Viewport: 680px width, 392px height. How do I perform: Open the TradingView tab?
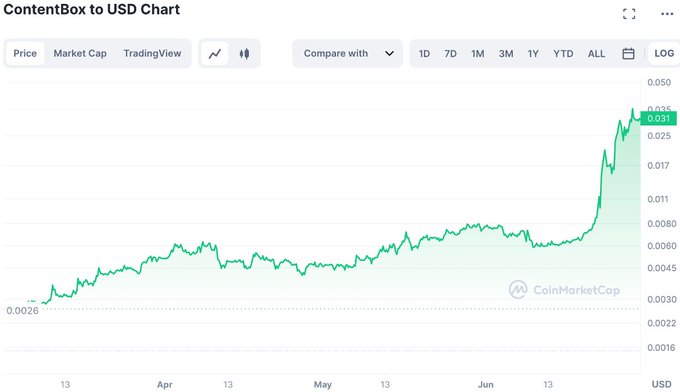pos(152,54)
